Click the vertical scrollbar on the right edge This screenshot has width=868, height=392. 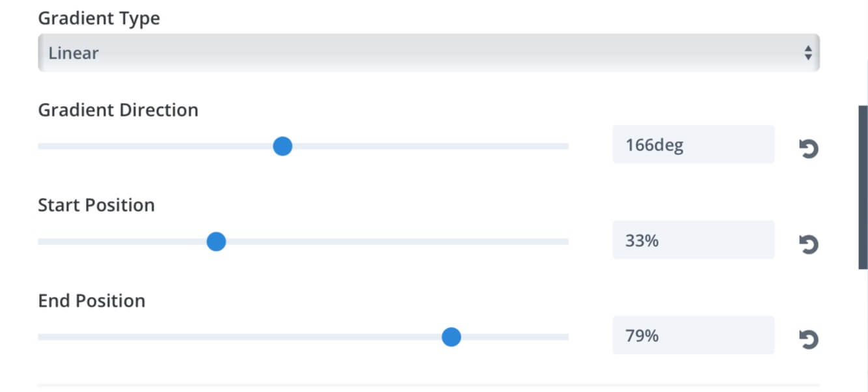(x=863, y=188)
